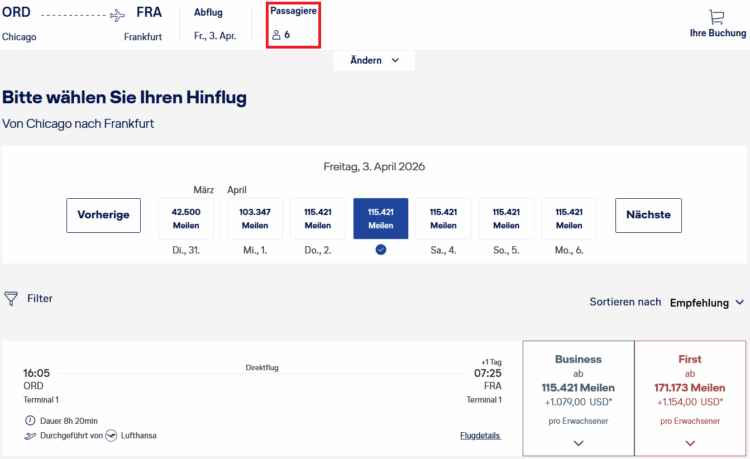Click the Lufthansa crane logo
Screen dimensions: 750x459
[111, 436]
